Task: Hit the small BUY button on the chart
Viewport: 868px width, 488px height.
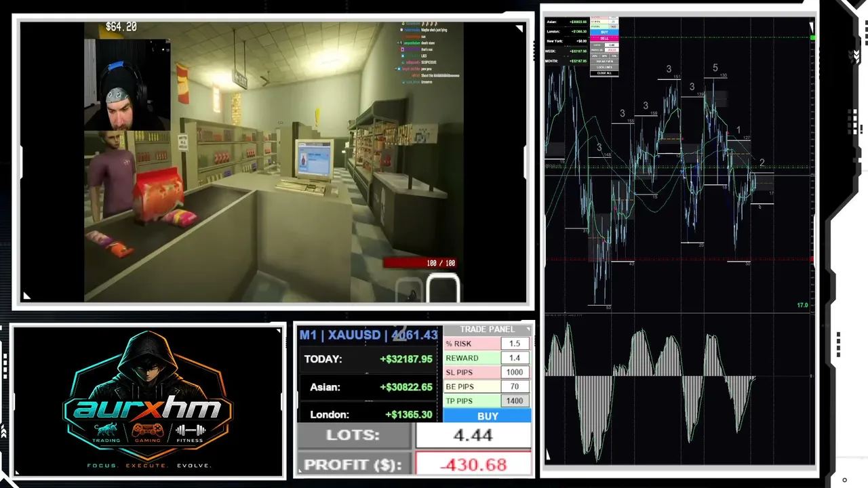Action: click(x=604, y=32)
